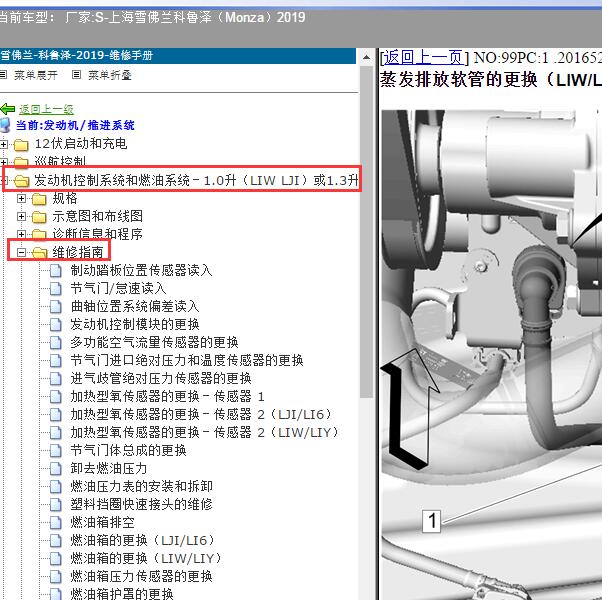Expand the 12伏启动和充电 tree node
Screen dimensions: 602x600
(3, 144)
